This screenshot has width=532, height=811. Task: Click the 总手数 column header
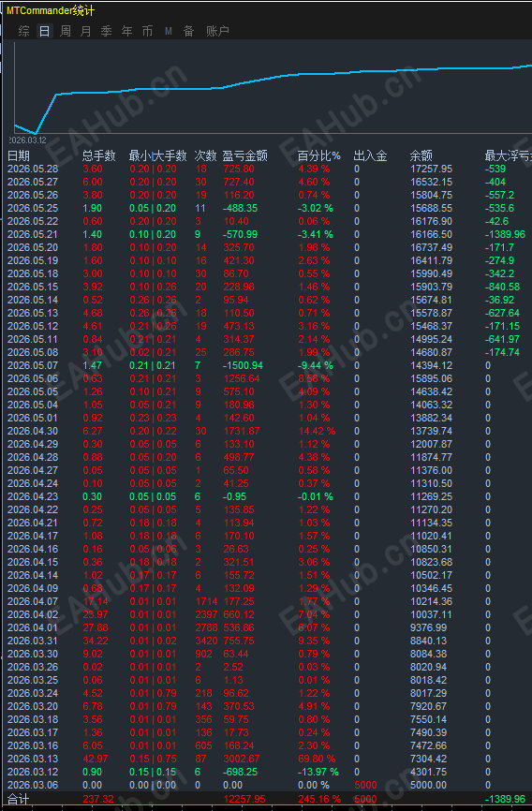[99, 155]
